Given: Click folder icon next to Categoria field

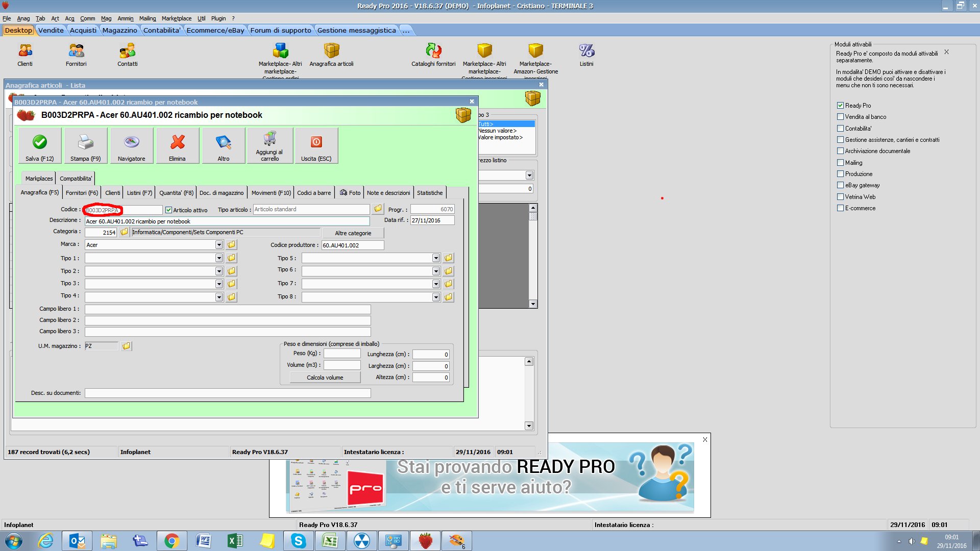Looking at the screenshot, I should 124,232.
